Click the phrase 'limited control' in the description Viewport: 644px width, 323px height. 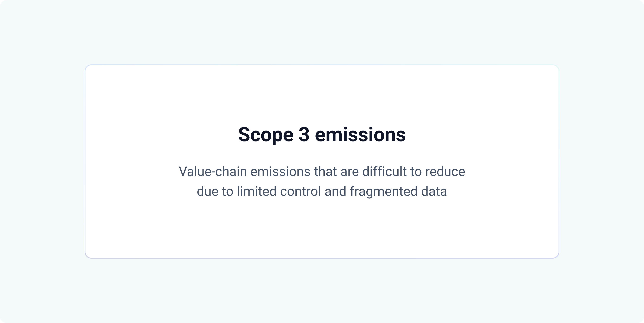pos(279,191)
